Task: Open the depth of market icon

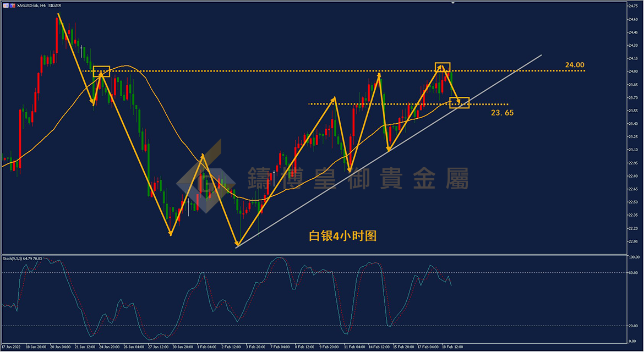Action: (13, 5)
